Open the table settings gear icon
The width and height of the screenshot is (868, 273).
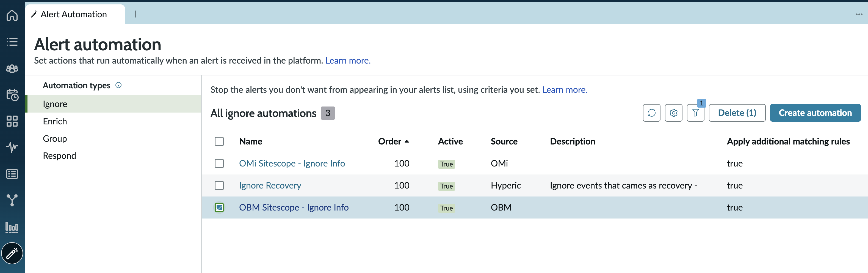(673, 113)
